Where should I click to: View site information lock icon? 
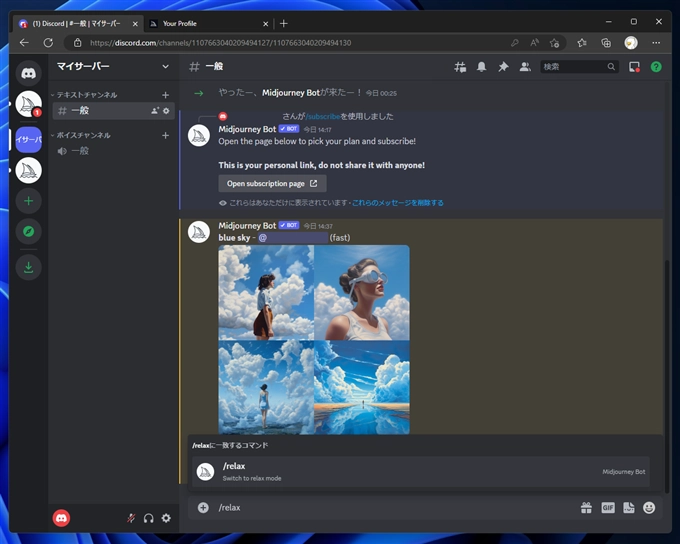(78, 43)
